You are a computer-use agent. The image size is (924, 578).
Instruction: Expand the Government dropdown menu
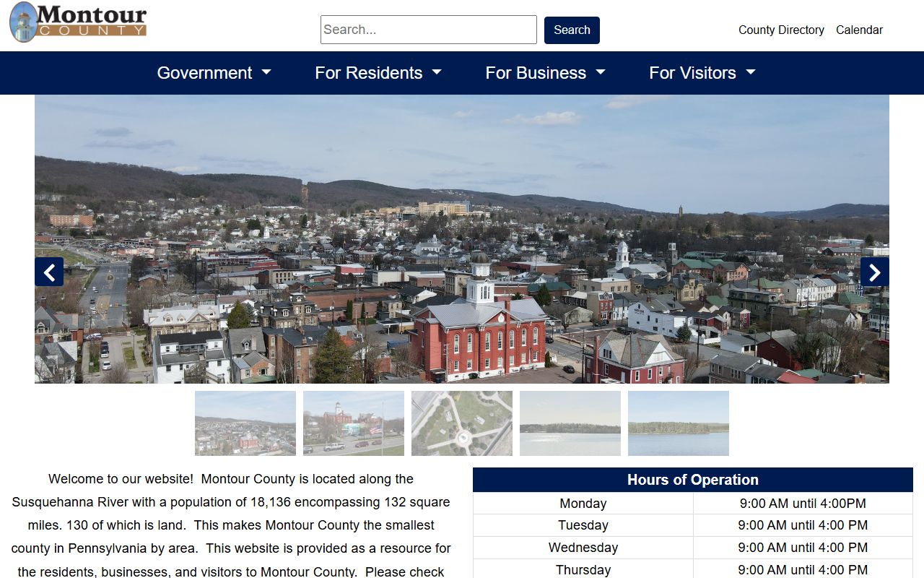pyautogui.click(x=214, y=73)
